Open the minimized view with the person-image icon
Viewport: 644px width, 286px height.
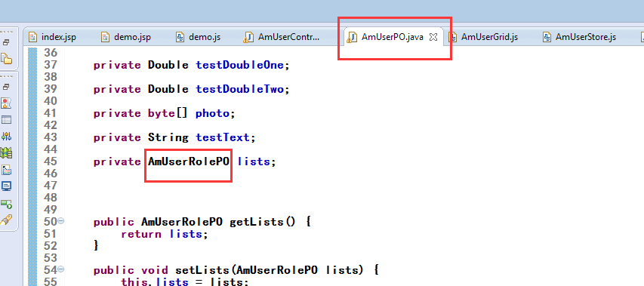(7, 103)
